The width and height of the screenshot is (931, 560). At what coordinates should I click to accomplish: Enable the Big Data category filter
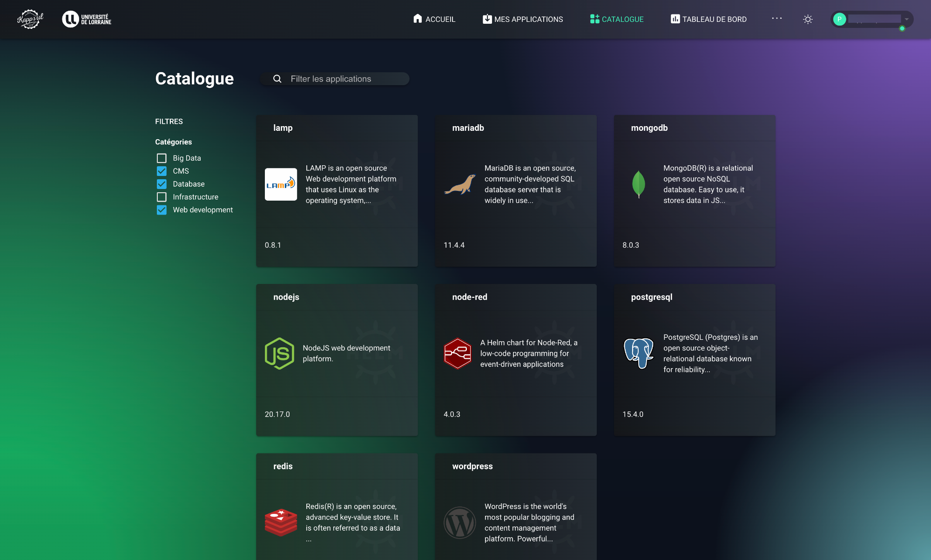tap(162, 158)
